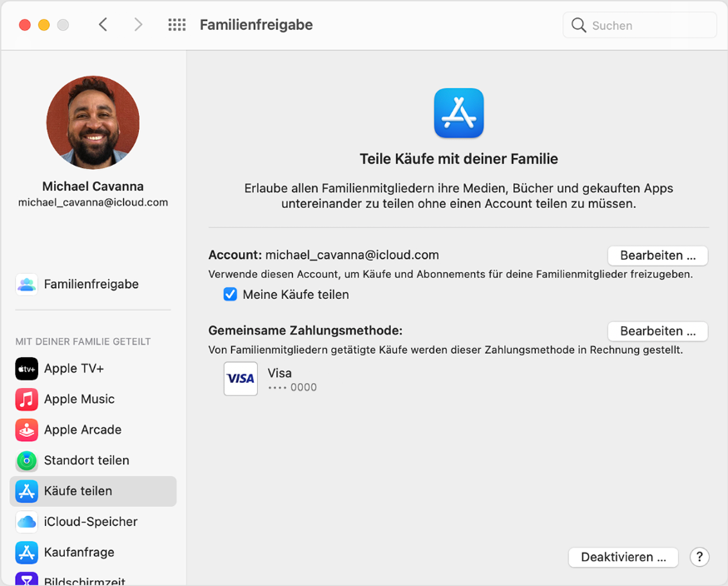Screen dimensions: 728x586
Task: Click Michael Cavanna's profile picture
Action: (x=93, y=122)
